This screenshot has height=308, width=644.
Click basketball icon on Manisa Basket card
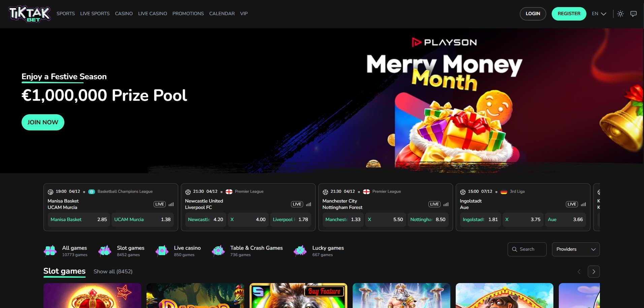click(51, 192)
